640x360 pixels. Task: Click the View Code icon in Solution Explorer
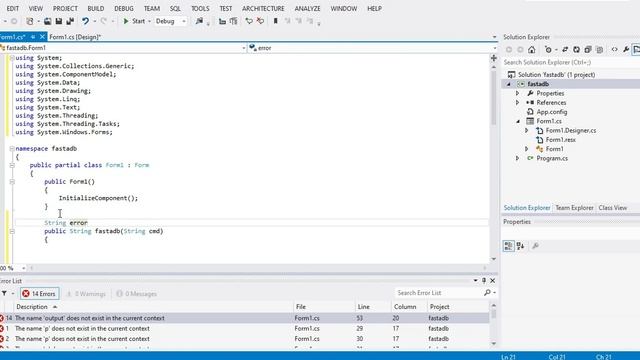pyautogui.click(x=614, y=50)
